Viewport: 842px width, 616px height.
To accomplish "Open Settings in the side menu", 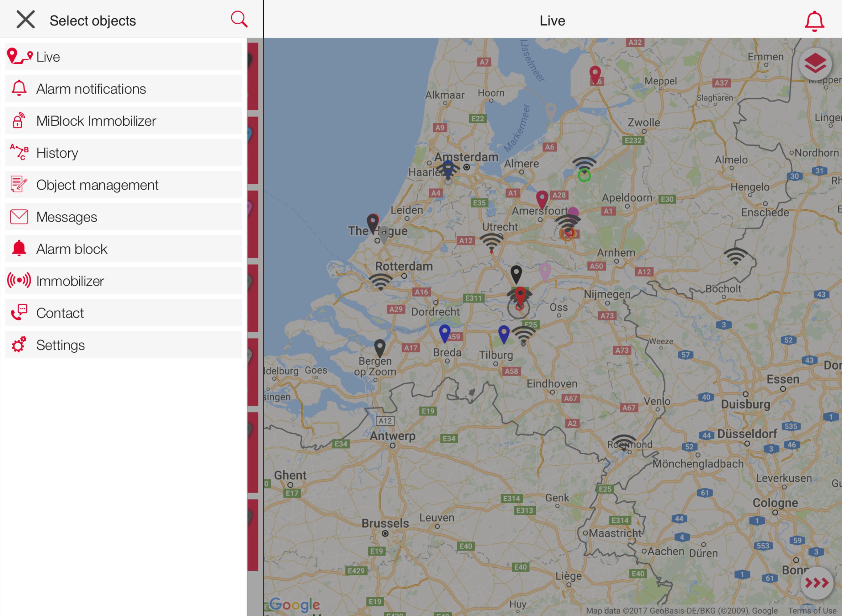I will (x=124, y=345).
